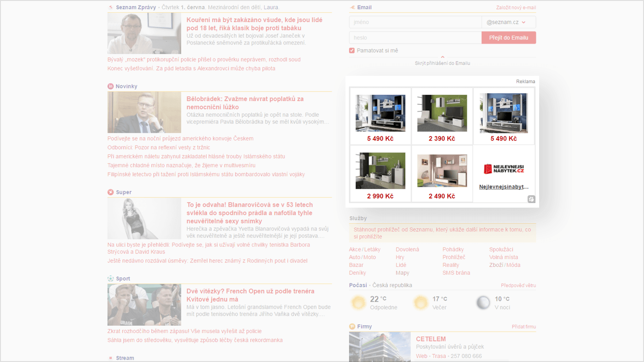Click the Novinky section logo icon
644x362 pixels.
click(x=110, y=86)
